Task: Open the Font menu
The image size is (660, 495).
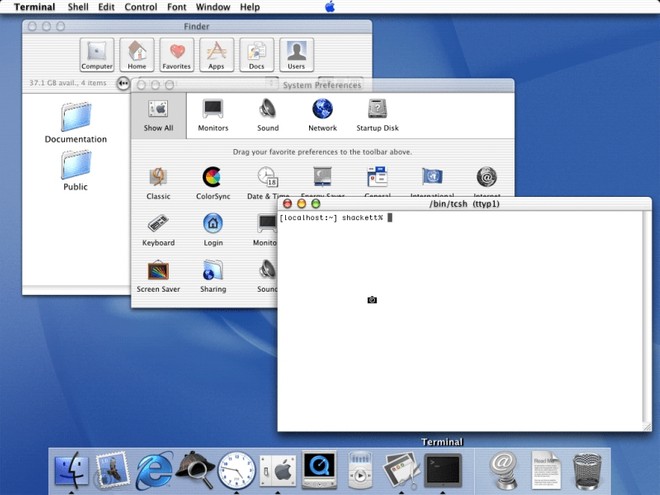Action: pos(176,7)
